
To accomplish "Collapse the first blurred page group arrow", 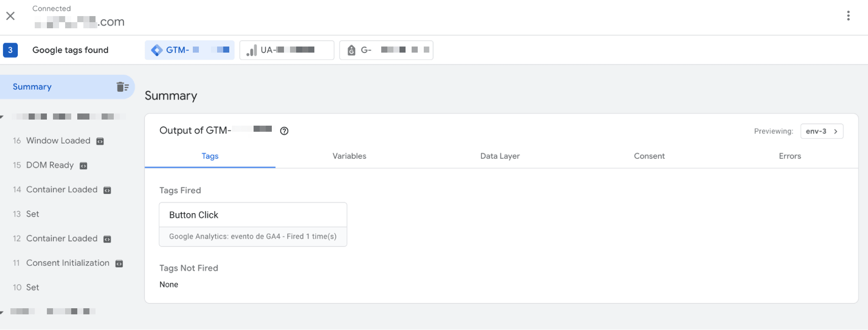I will [2, 117].
